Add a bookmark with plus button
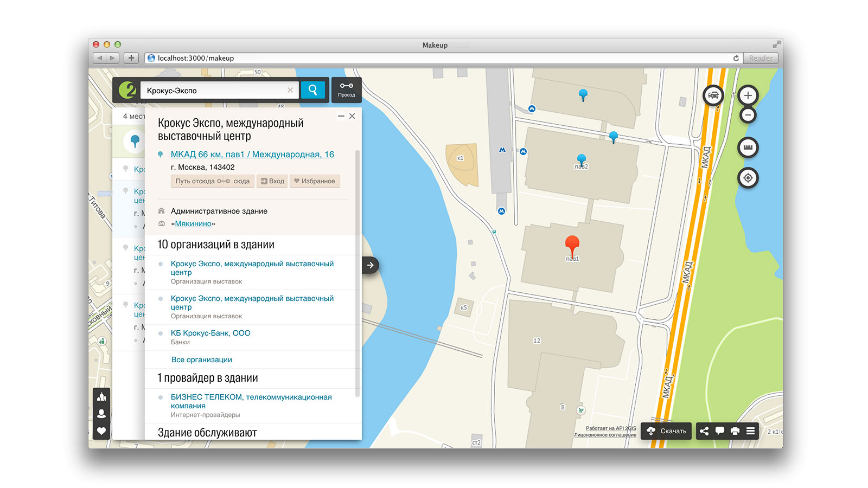Screen dimensions: 868x488 coord(131,58)
